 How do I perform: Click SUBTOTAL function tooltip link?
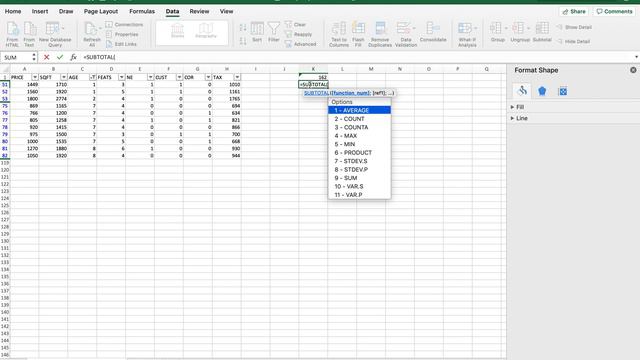click(316, 93)
